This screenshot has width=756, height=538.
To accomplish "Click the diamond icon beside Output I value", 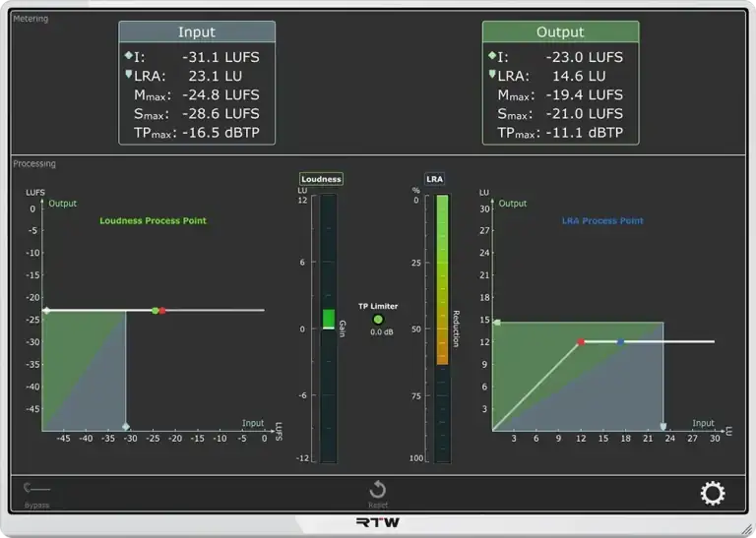I will point(492,55).
